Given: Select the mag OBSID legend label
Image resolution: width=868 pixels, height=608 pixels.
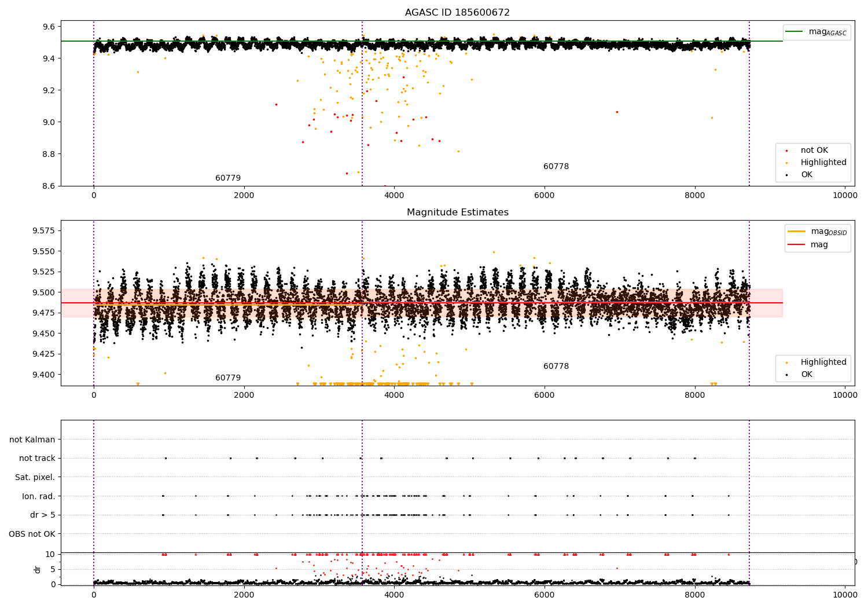Looking at the screenshot, I should [829, 232].
